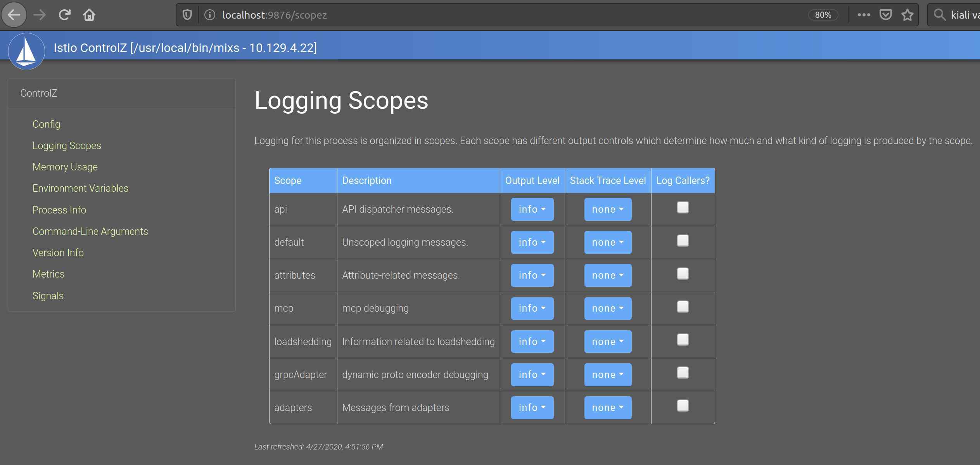Go back with browser back arrow

coord(14,15)
